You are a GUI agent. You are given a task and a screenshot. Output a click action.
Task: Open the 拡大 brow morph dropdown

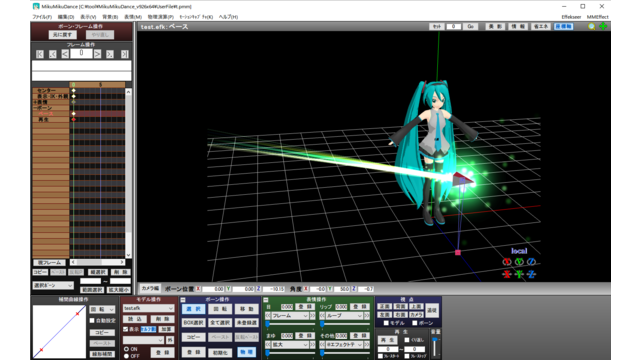[290, 345]
